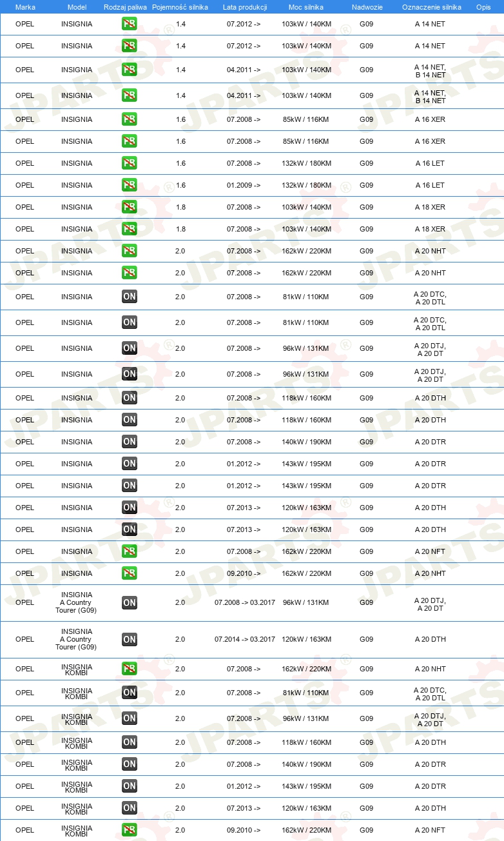Click the Model column header
This screenshot has width=504, height=841.
(77, 7)
